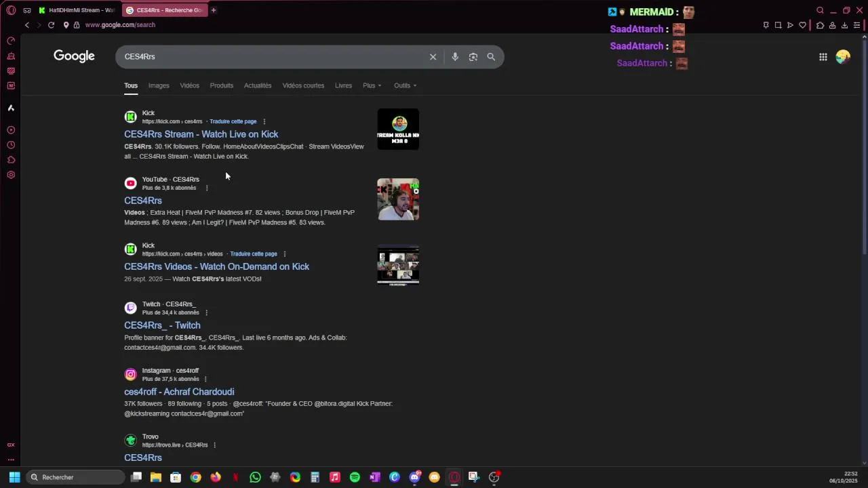This screenshot has width=868, height=488.
Task: Expand the Plus filter dropdown
Action: [372, 85]
